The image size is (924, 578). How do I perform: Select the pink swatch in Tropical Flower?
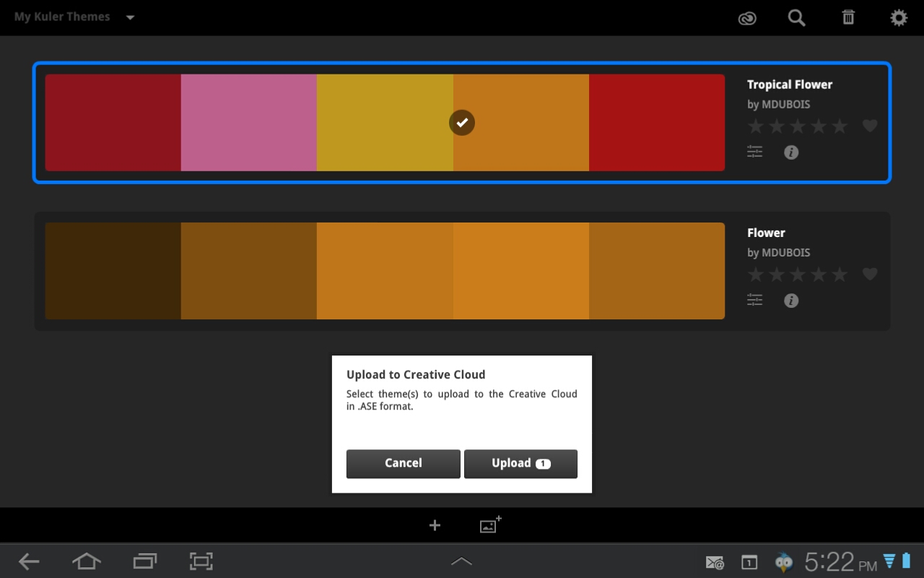point(249,123)
